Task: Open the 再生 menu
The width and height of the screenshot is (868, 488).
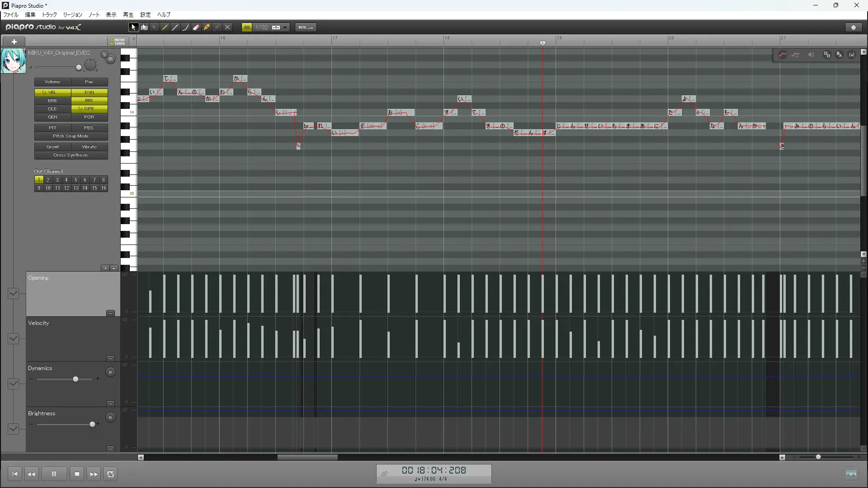Action: pos(128,15)
